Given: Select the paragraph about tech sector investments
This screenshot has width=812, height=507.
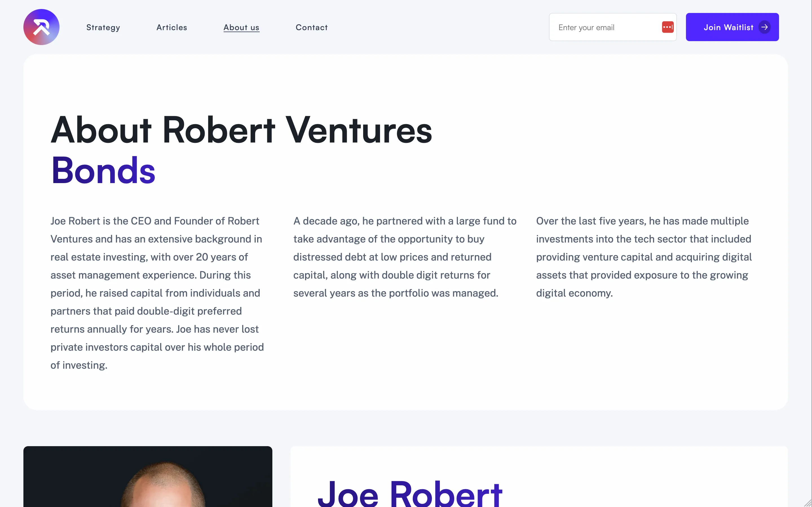Looking at the screenshot, I should (x=644, y=257).
